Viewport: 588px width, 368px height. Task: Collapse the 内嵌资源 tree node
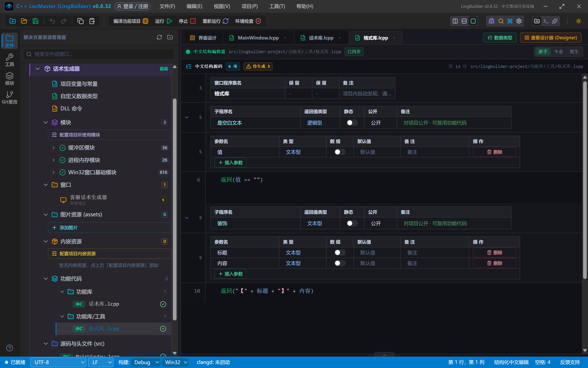click(46, 241)
